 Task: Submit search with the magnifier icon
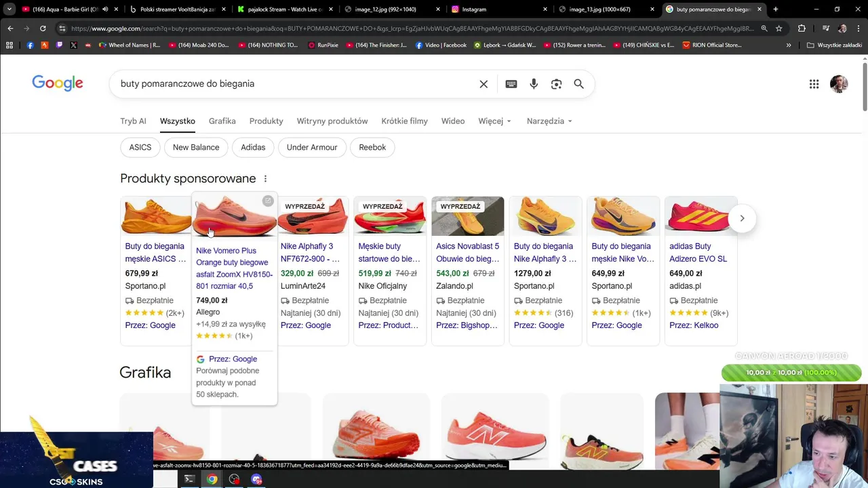[578, 84]
